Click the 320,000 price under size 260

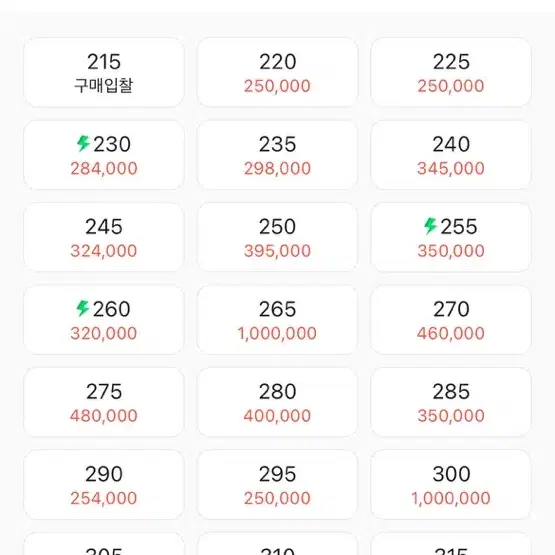tap(104, 333)
